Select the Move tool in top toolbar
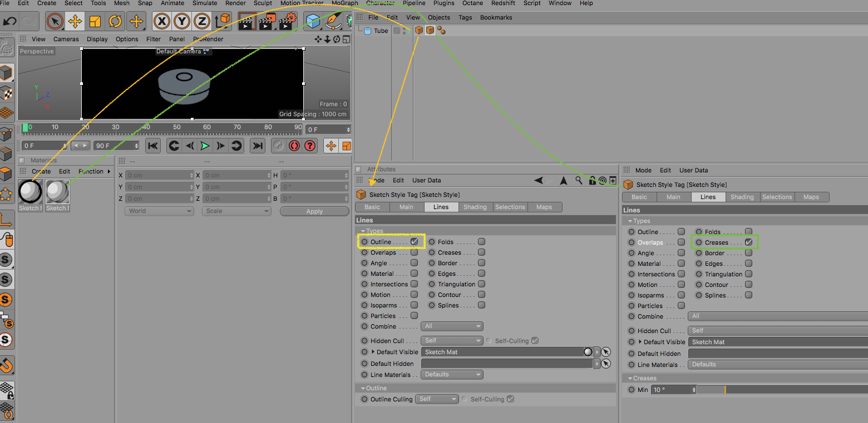This screenshot has width=868, height=423. click(75, 22)
